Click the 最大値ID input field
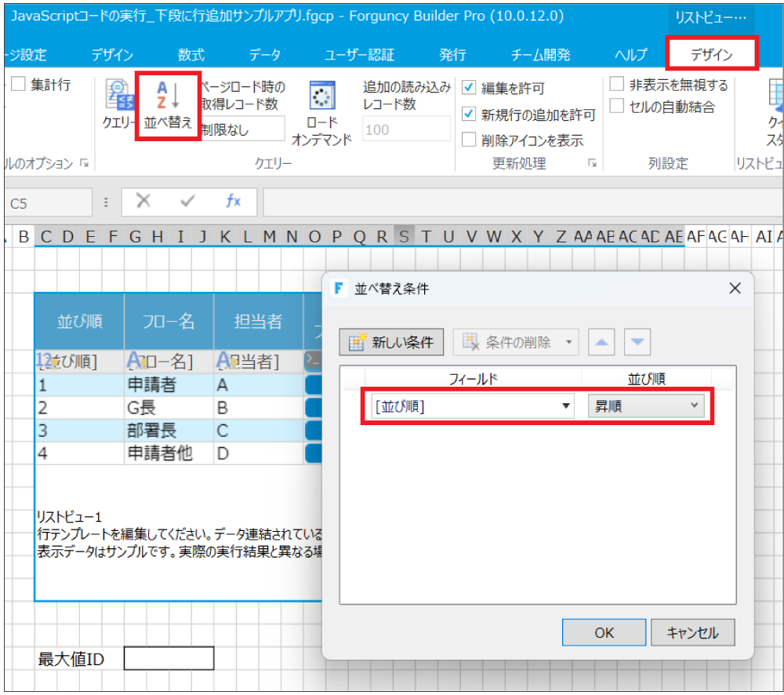 point(169,658)
